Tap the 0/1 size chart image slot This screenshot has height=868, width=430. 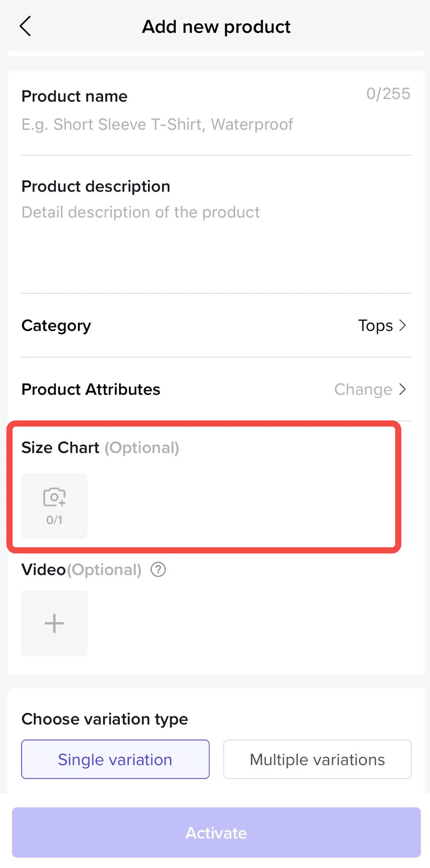54,506
